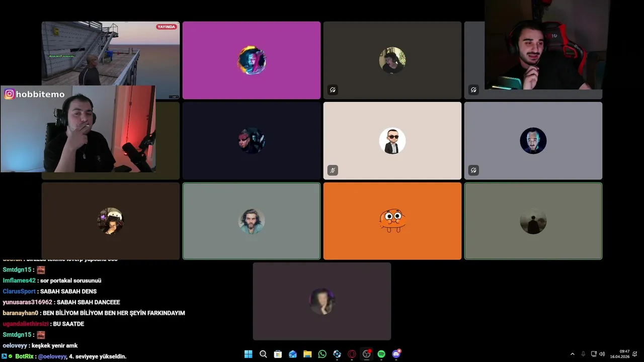Viewport: 644px width, 362px height.
Task: Select bald man avatar on light gray tile
Action: [x=533, y=141]
